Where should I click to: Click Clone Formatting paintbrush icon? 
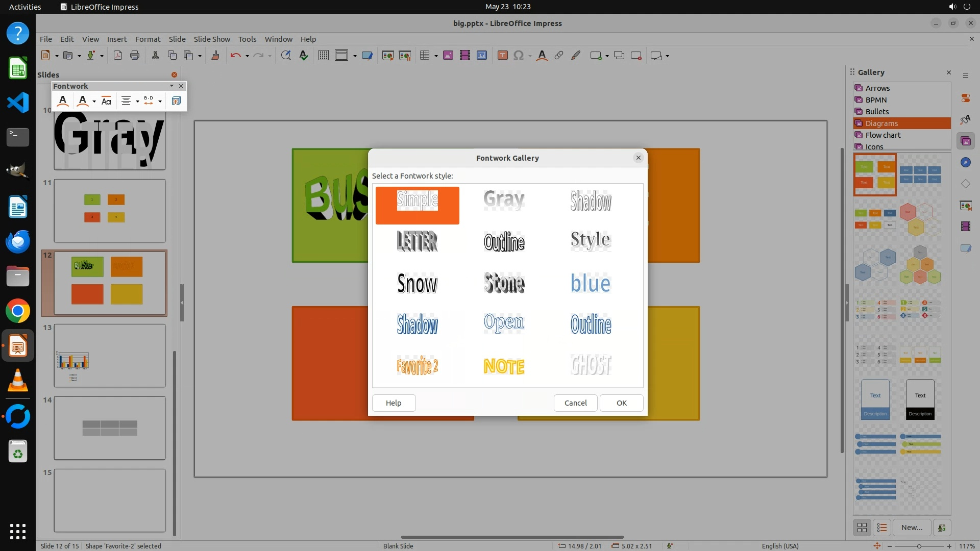[215, 56]
